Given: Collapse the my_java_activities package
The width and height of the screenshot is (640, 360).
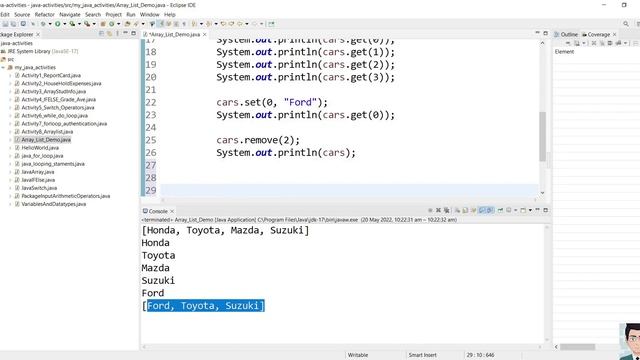Looking at the screenshot, I should pyautogui.click(x=3, y=67).
